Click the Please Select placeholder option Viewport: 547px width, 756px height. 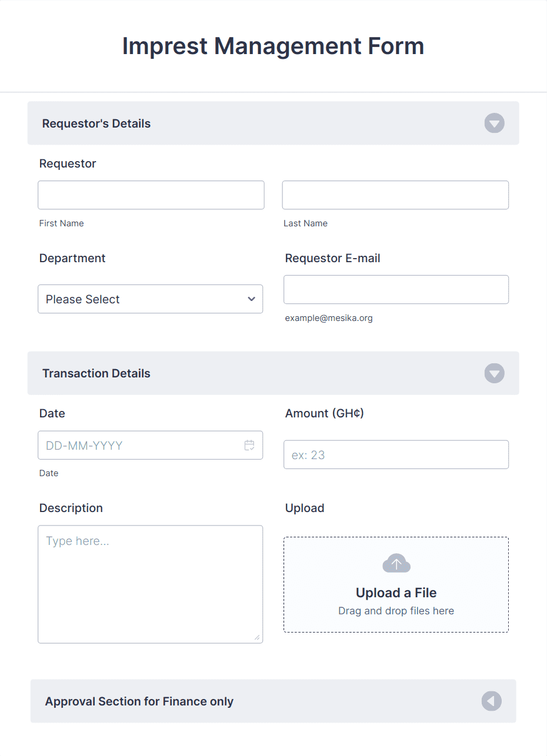(82, 299)
